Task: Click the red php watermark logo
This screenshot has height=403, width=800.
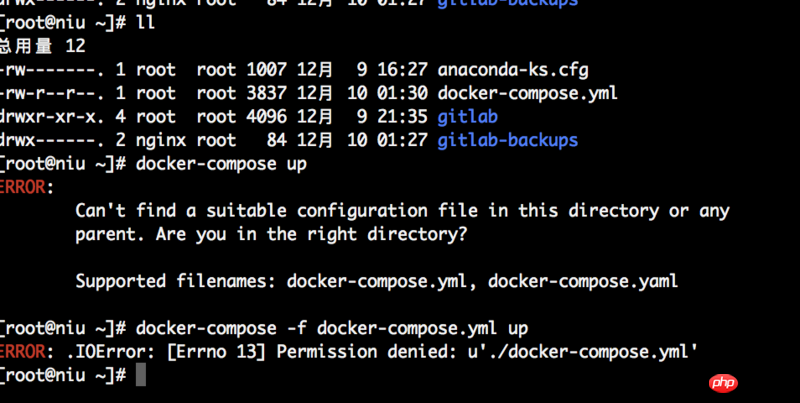Action: pyautogui.click(x=723, y=383)
